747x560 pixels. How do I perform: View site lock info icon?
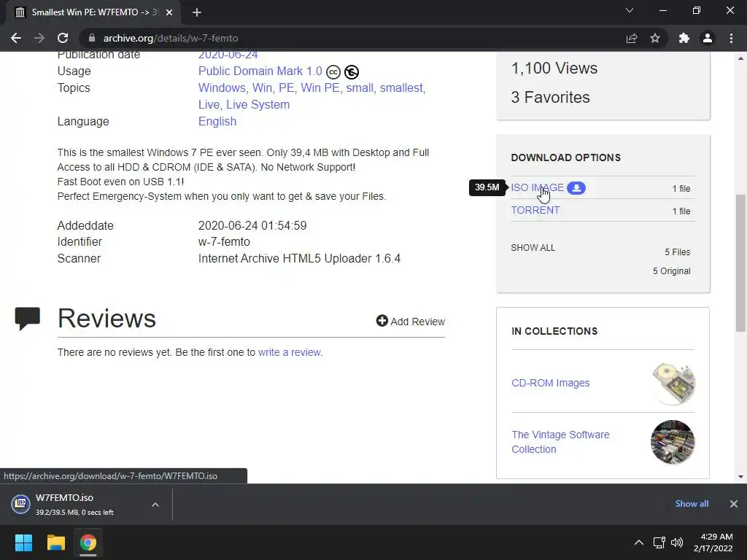coord(92,38)
